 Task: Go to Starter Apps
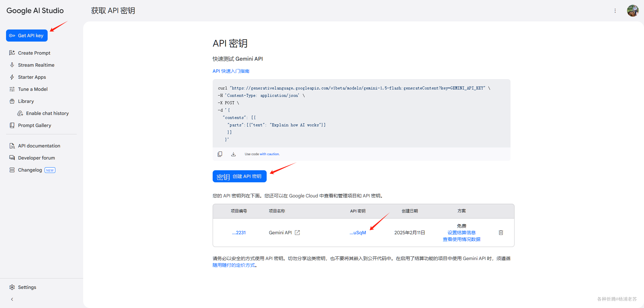32,77
